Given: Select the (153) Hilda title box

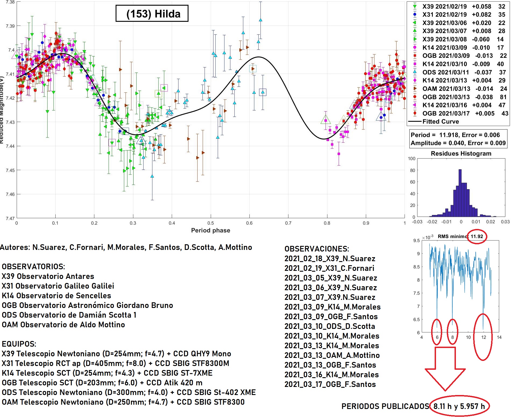Looking at the screenshot, I should pos(152,13).
